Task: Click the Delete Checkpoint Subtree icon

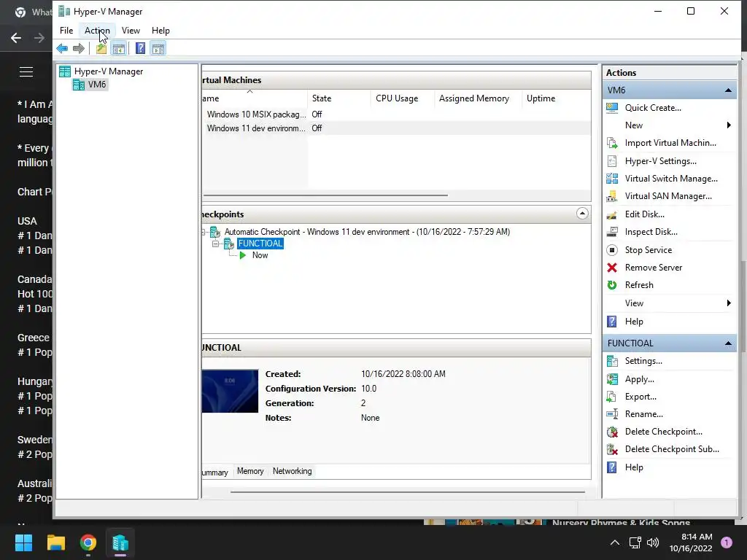Action: (x=612, y=449)
